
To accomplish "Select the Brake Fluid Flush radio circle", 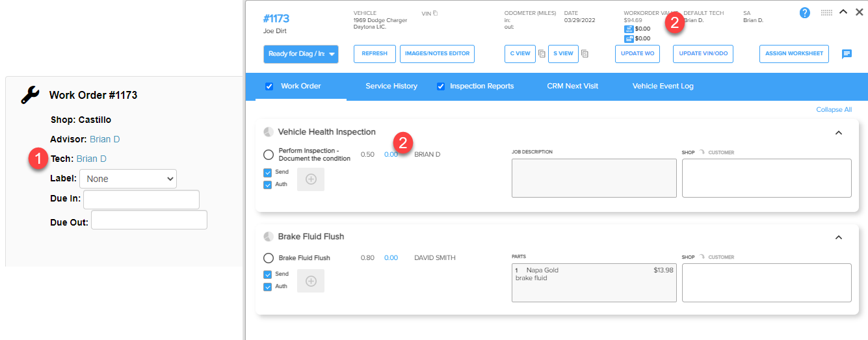I will (x=269, y=258).
